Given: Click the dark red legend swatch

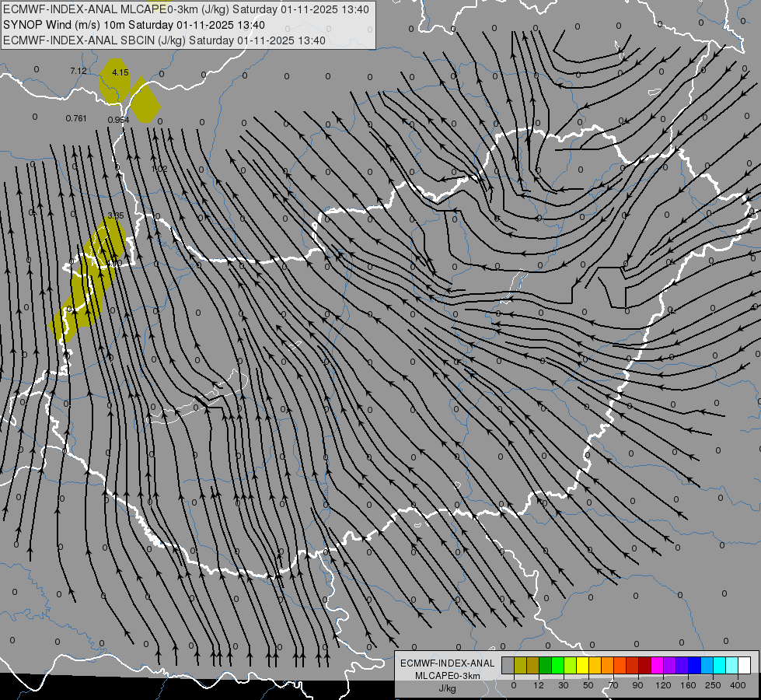Looking at the screenshot, I should [645, 665].
